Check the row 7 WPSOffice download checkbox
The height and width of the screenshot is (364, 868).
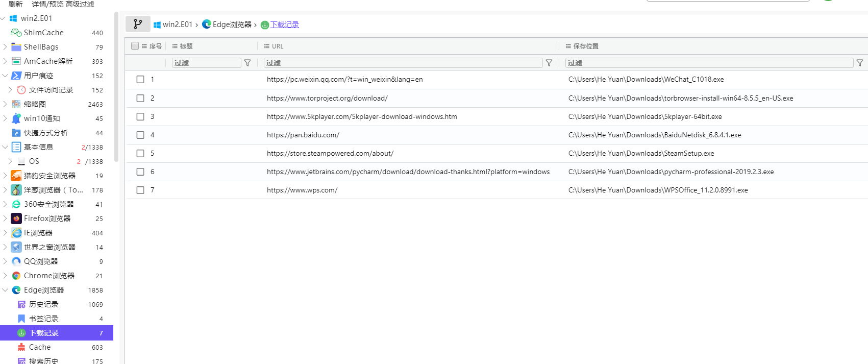[140, 190]
